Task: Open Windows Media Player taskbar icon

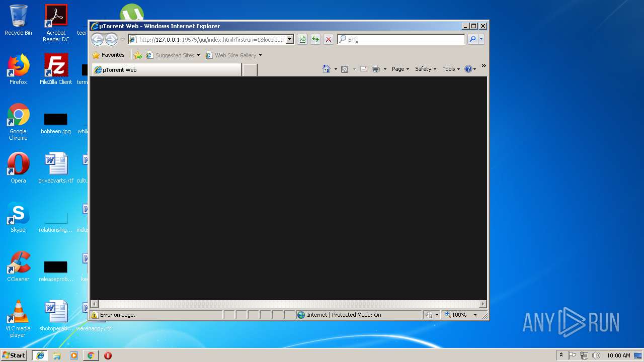Action: pos(73,355)
